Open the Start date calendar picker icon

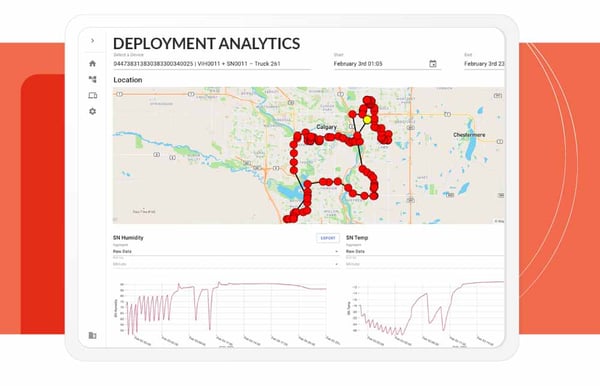(433, 64)
